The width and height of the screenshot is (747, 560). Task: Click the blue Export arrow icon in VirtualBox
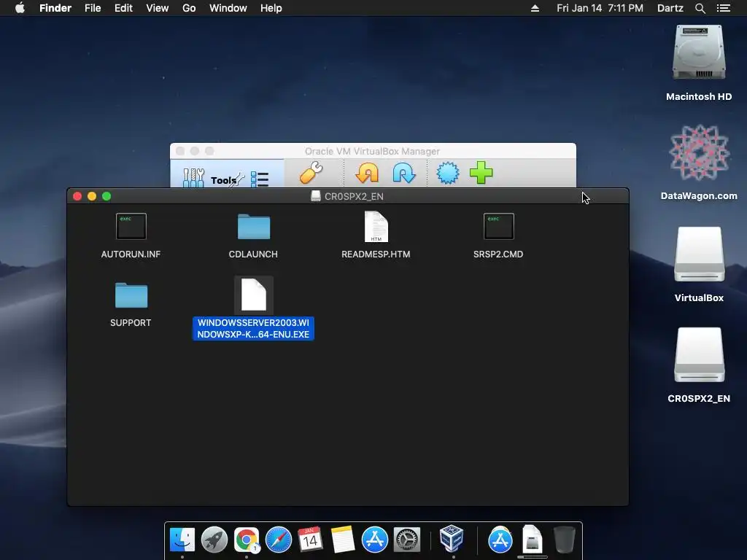pyautogui.click(x=404, y=172)
